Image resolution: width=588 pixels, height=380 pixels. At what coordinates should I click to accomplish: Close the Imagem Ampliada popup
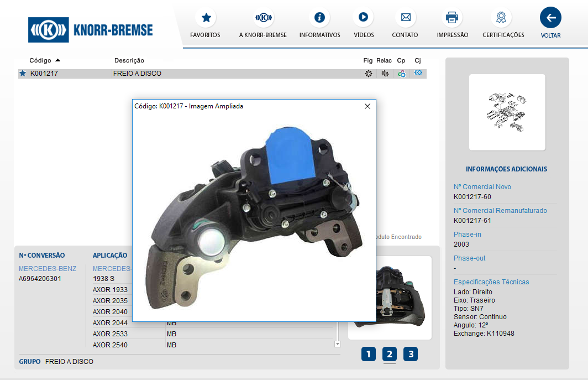(368, 106)
